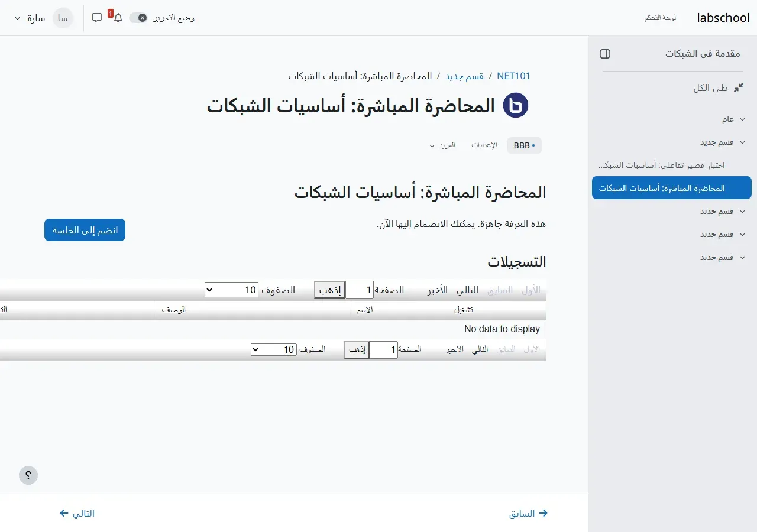Click the التالي pager link above the table
Viewport: 757px width, 532px height.
[x=467, y=290]
